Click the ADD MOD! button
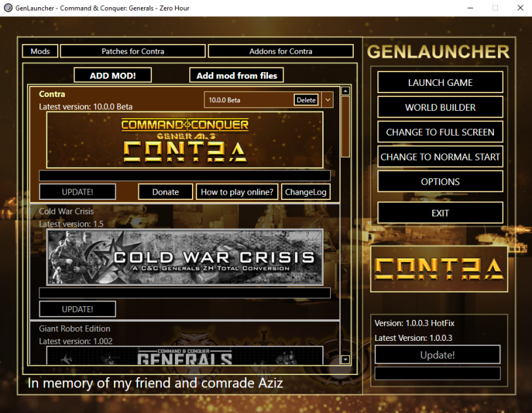 pyautogui.click(x=113, y=75)
